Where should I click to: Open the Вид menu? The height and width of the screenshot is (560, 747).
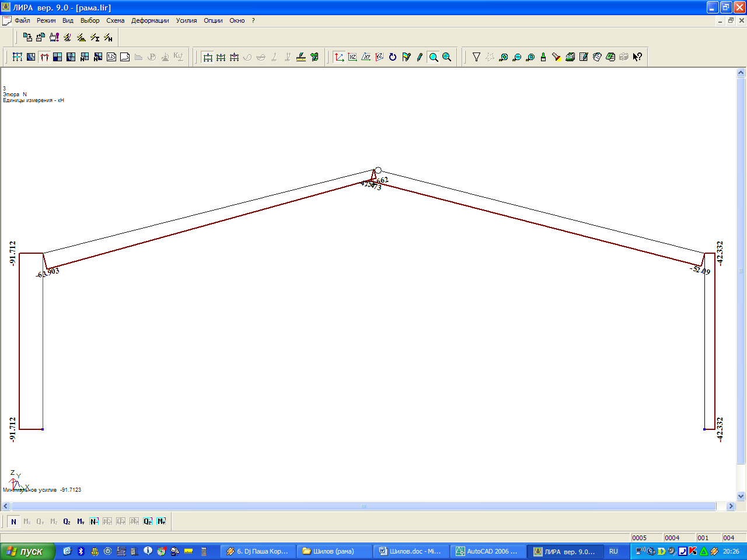pos(68,20)
